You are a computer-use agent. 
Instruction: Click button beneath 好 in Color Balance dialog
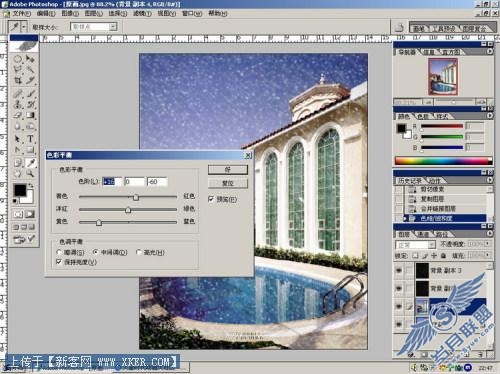click(228, 183)
